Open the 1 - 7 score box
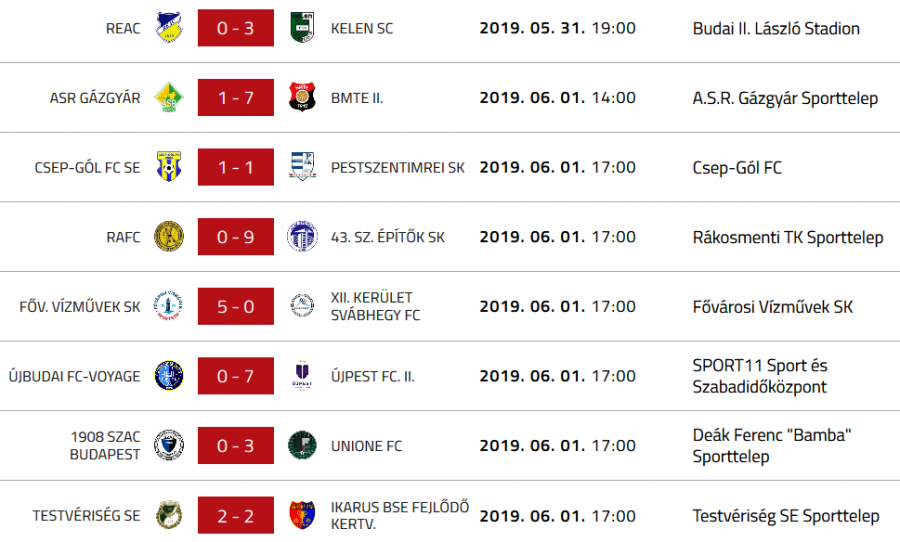This screenshot has width=900, height=542. coord(236,98)
